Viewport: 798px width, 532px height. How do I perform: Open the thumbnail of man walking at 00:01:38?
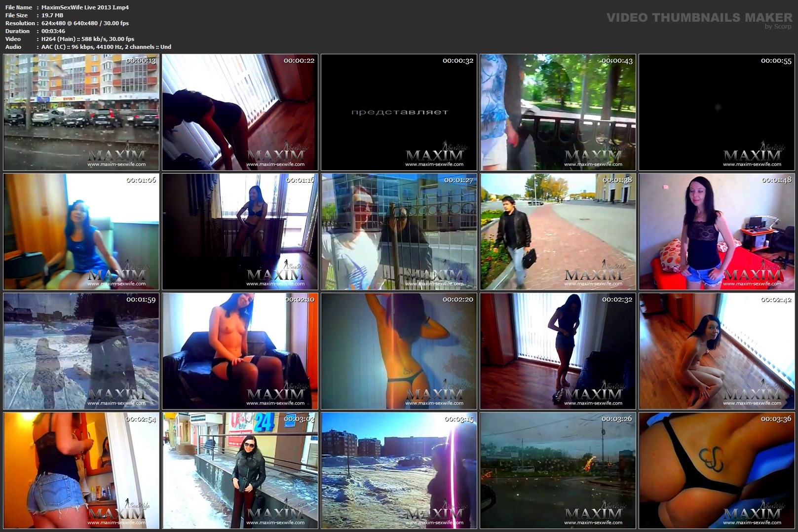coord(558,231)
